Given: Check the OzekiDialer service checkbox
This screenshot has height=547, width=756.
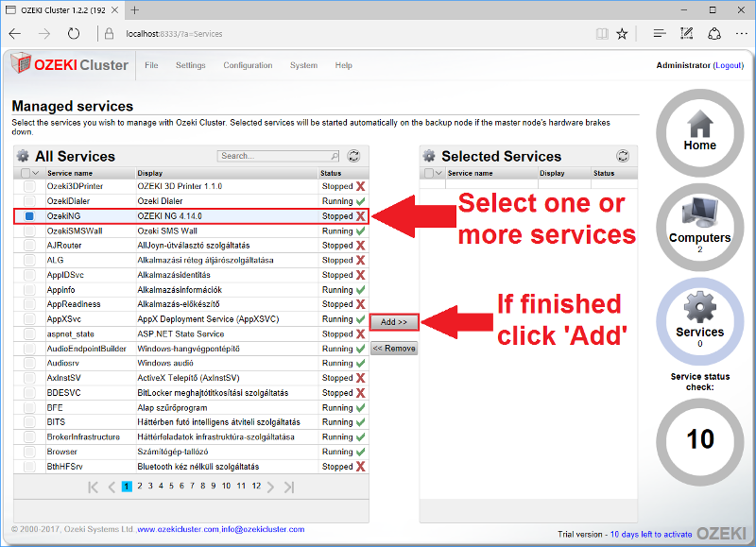Looking at the screenshot, I should [x=29, y=201].
